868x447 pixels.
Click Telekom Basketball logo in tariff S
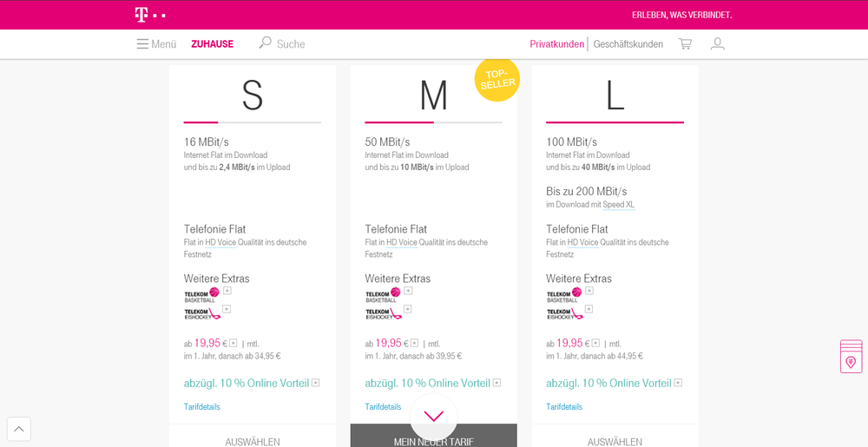[x=201, y=295]
